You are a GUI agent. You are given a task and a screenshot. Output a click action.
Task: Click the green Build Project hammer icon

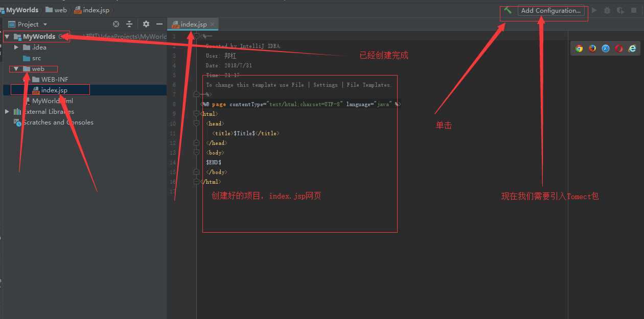(x=508, y=10)
